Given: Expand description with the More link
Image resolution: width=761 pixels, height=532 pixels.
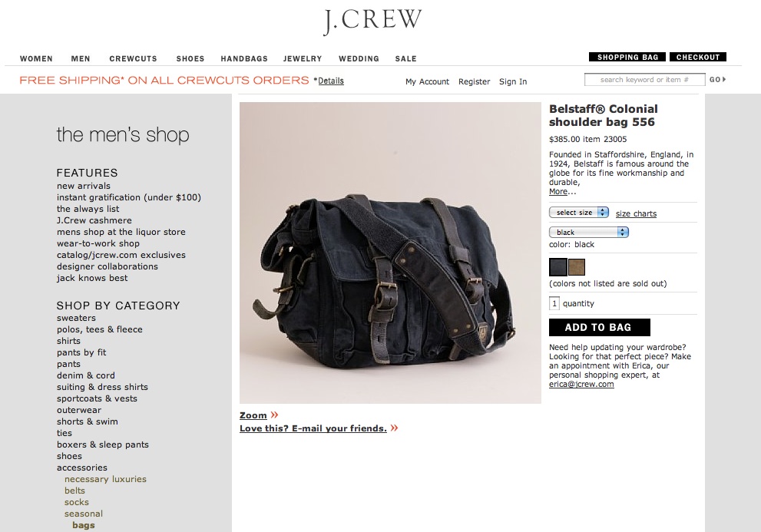Looking at the screenshot, I should [x=558, y=191].
